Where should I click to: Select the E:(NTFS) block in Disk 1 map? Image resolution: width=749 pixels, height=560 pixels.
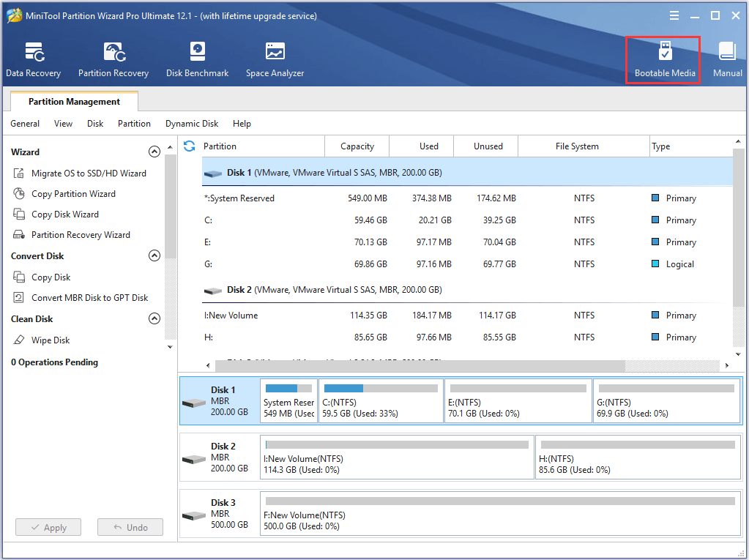point(518,401)
